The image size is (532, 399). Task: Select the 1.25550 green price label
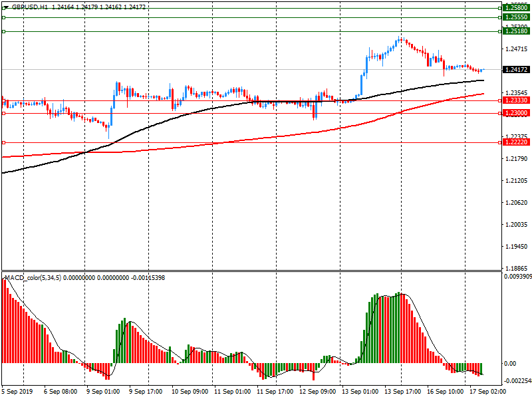516,17
